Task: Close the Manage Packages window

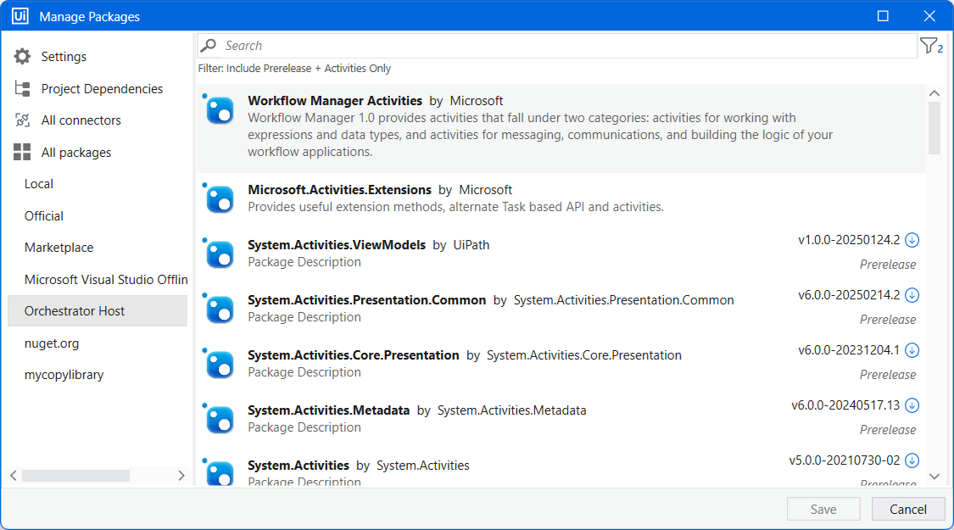Action: pyautogui.click(x=929, y=16)
